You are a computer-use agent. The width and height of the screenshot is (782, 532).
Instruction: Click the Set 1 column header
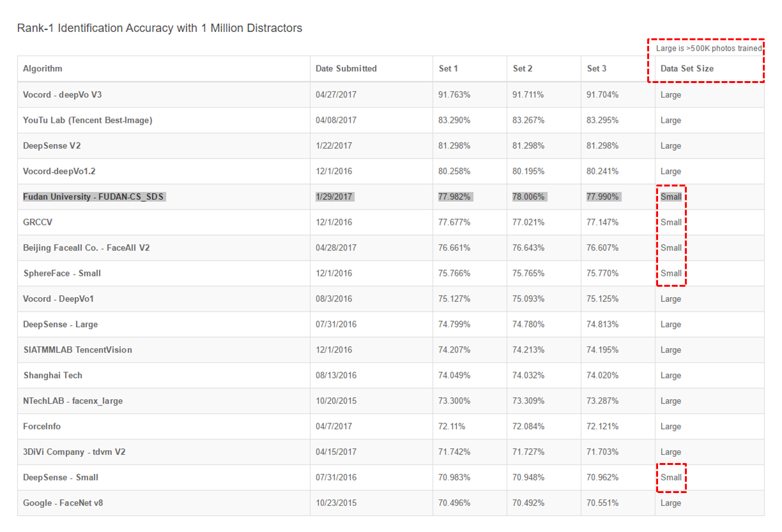448,68
